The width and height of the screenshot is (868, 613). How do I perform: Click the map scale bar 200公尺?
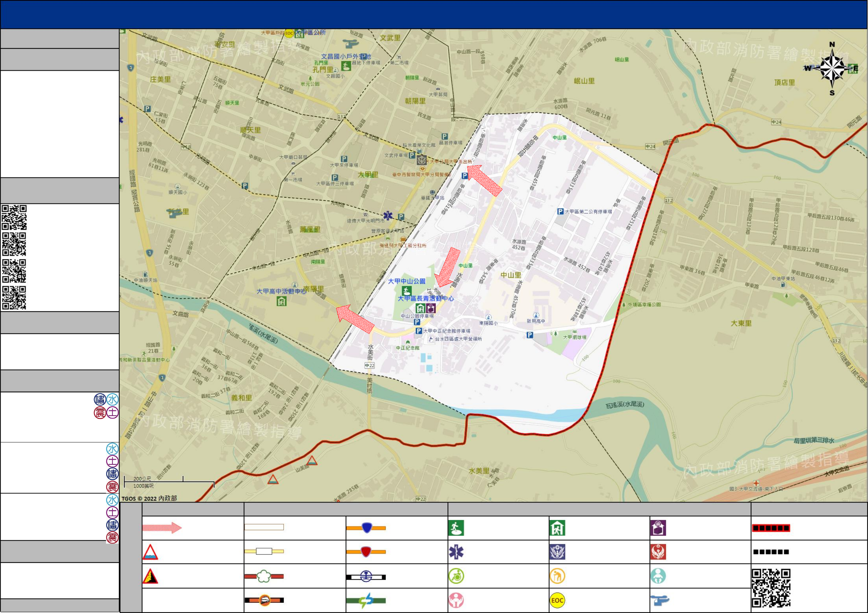click(x=169, y=482)
